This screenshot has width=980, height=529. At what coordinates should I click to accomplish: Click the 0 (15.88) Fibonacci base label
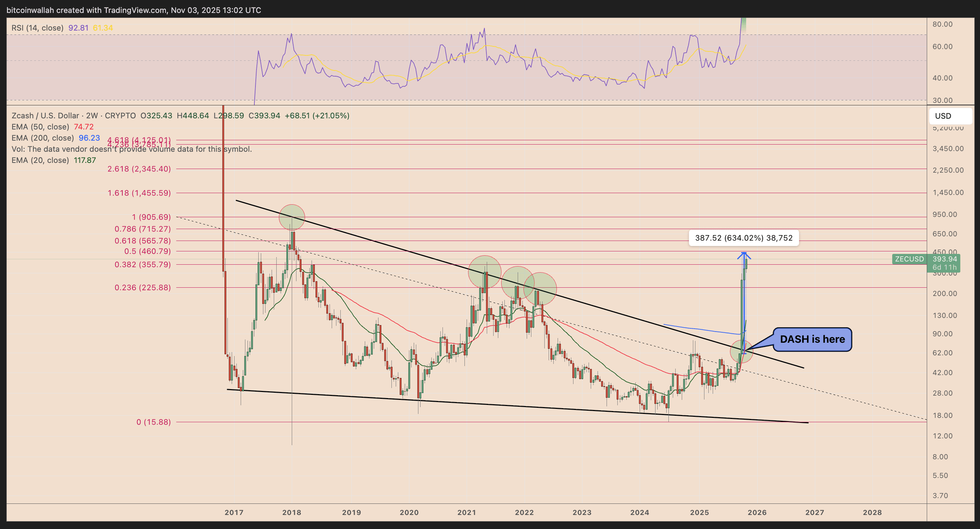153,422
